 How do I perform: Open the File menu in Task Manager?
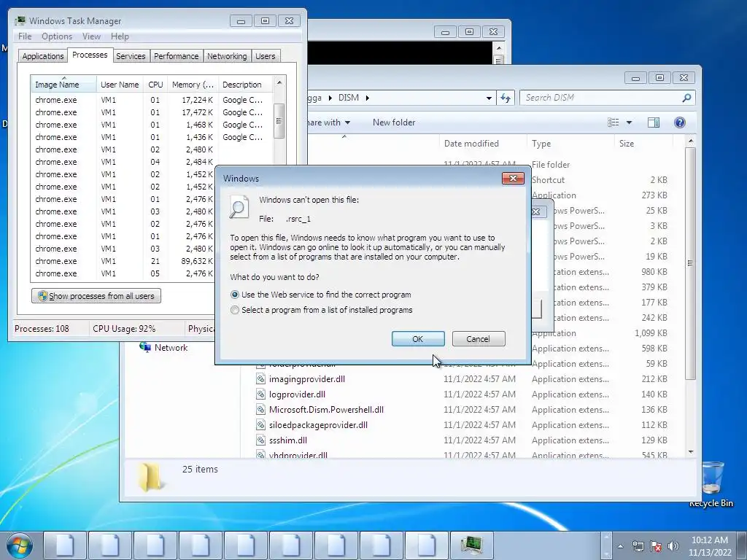click(25, 36)
